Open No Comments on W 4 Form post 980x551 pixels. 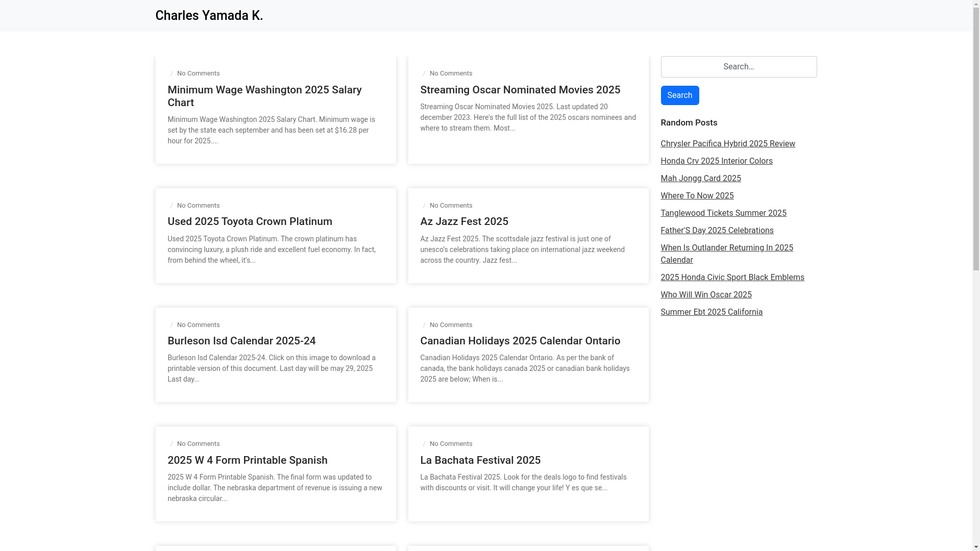click(x=198, y=444)
